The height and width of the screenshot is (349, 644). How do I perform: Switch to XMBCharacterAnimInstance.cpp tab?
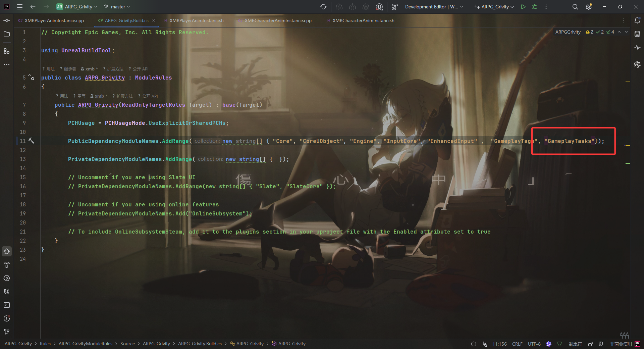coord(275,20)
